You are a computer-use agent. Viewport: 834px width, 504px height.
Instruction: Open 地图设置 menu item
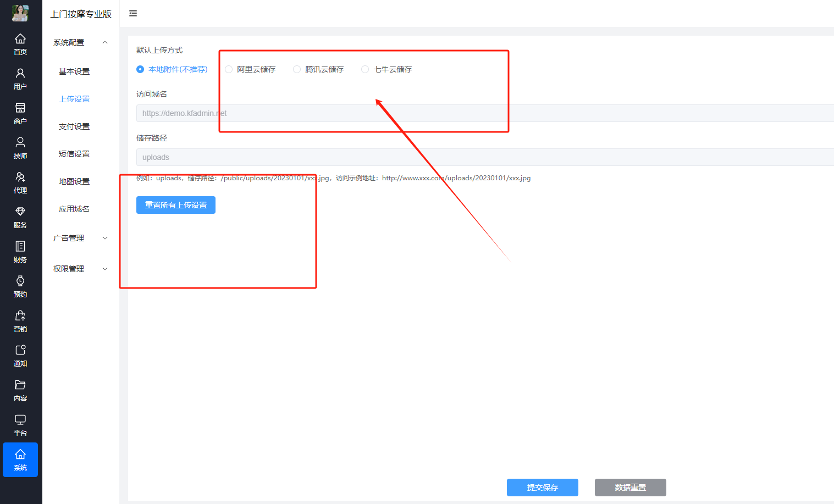(74, 181)
